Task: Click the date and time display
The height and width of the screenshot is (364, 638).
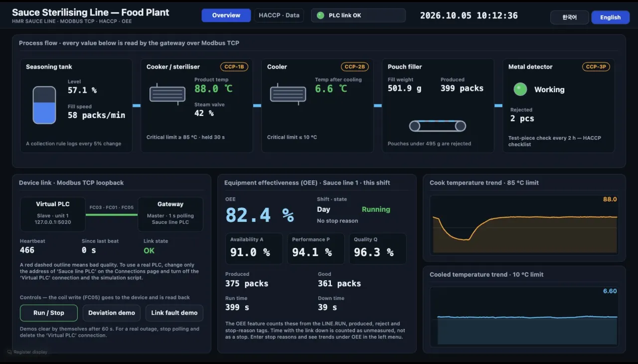Action: pos(469,15)
